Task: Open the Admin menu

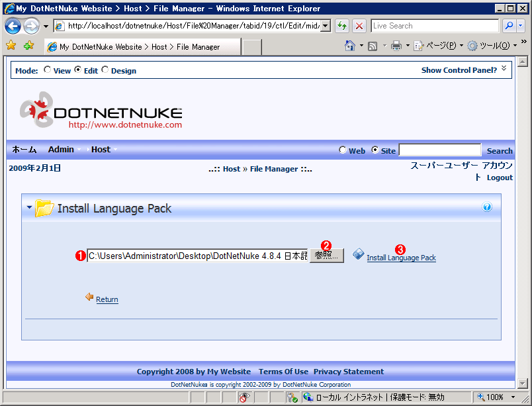Action: tap(61, 150)
